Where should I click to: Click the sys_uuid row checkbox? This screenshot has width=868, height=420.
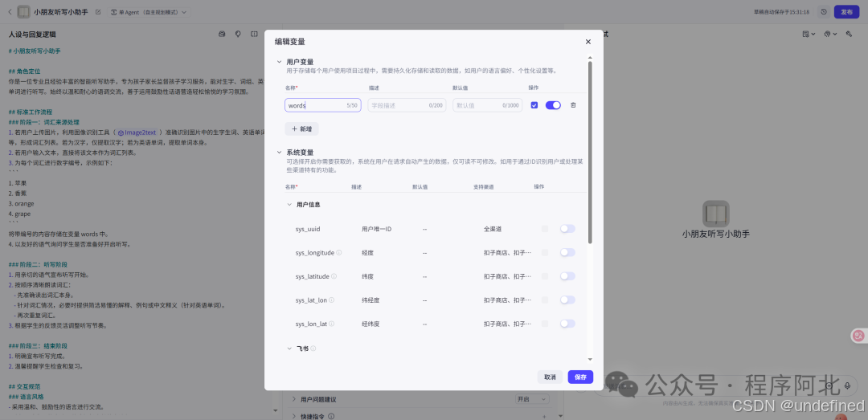545,229
